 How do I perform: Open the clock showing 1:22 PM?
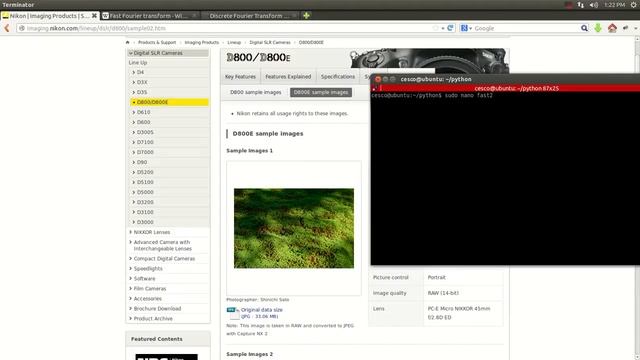[615, 5]
